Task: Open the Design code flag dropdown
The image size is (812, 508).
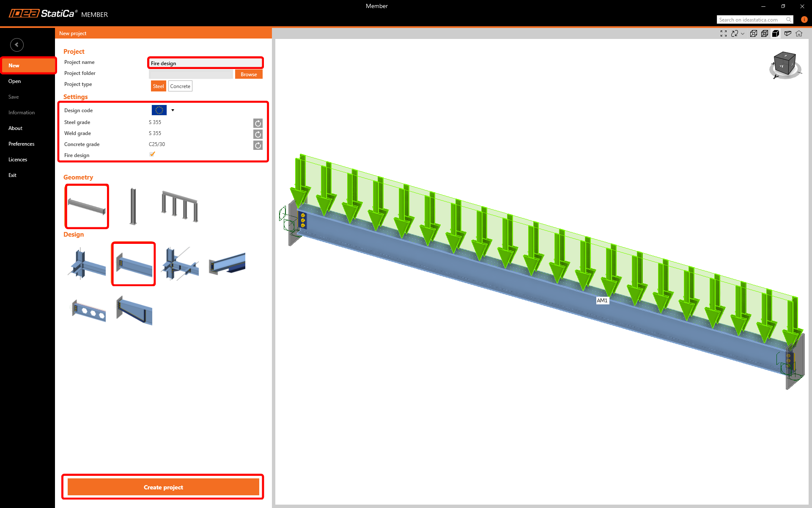Action: pos(173,110)
